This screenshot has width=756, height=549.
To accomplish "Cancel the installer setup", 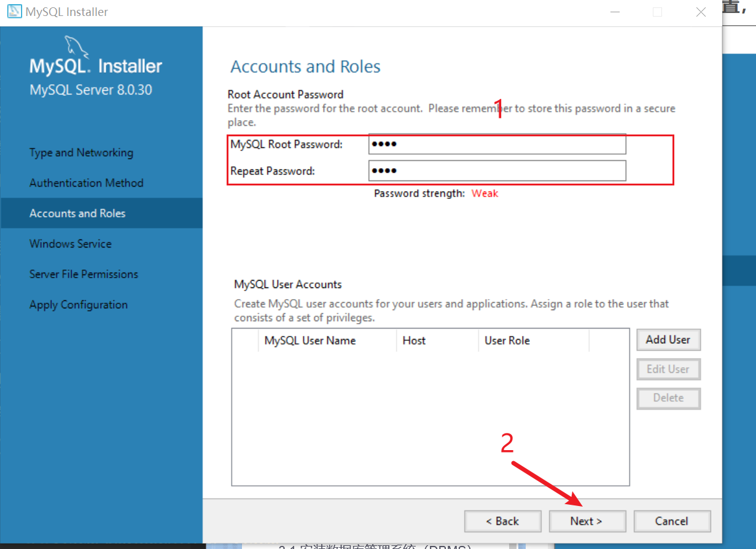I will coord(672,521).
